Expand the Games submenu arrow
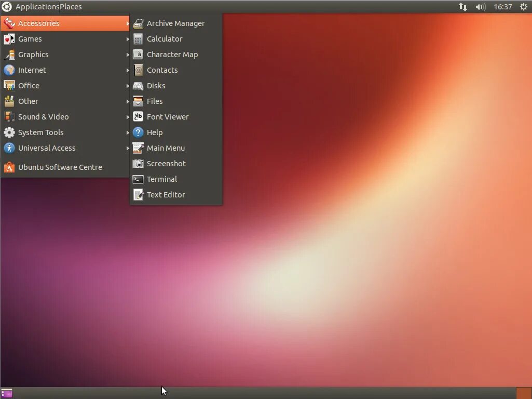The width and height of the screenshot is (532, 399). pyautogui.click(x=128, y=39)
